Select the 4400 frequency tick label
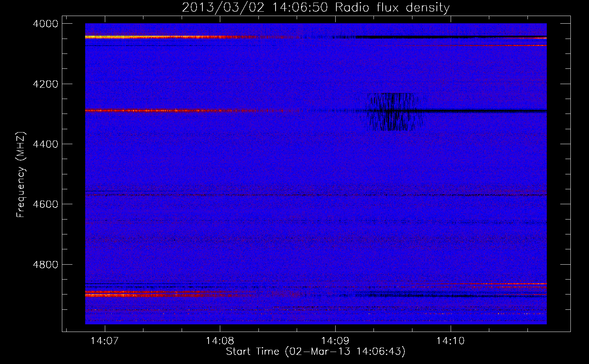Viewport: 589px width, 364px height. [46, 144]
